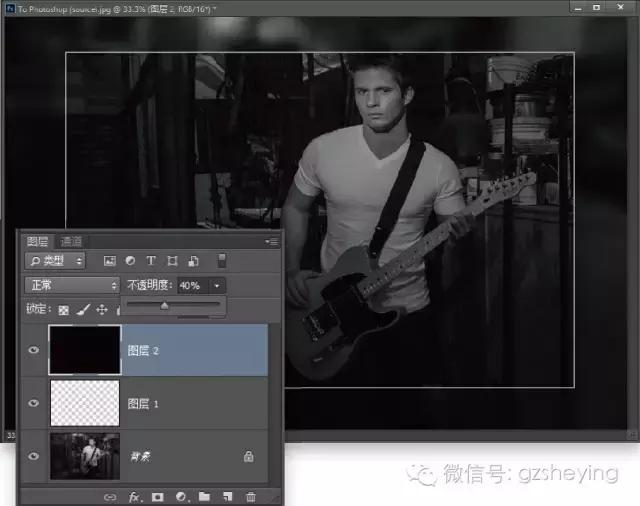Click the adjustment layer filter icon
This screenshot has height=506, width=640.
(x=130, y=261)
